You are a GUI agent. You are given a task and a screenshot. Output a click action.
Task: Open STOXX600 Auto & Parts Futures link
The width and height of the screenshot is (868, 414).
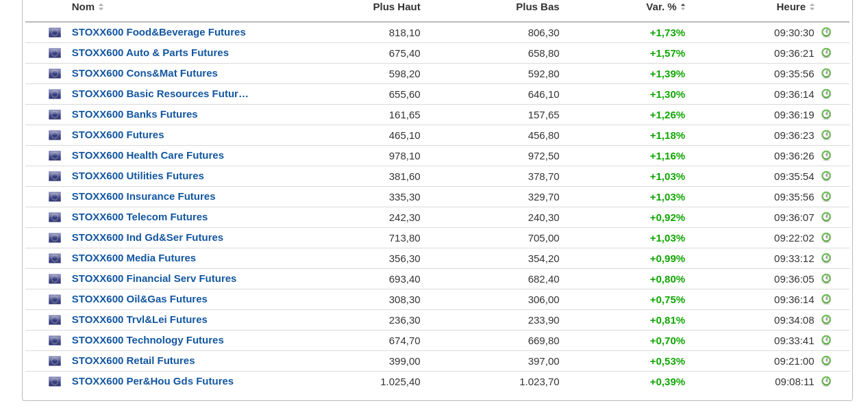tap(150, 53)
